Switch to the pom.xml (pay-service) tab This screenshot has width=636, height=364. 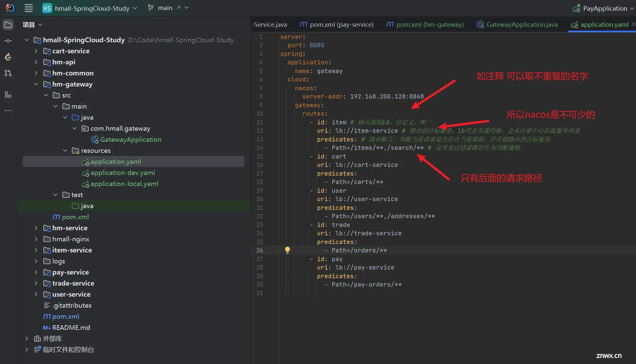tap(336, 24)
